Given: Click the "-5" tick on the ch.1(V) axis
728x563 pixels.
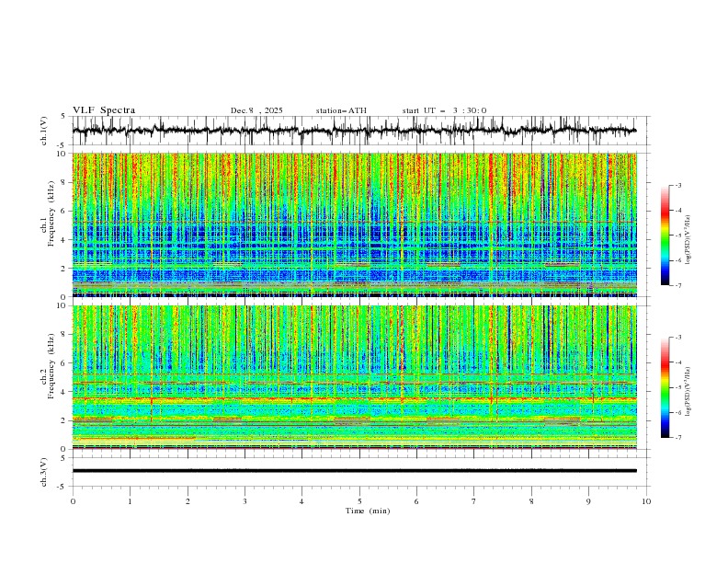Looking at the screenshot, I should tap(63, 145).
